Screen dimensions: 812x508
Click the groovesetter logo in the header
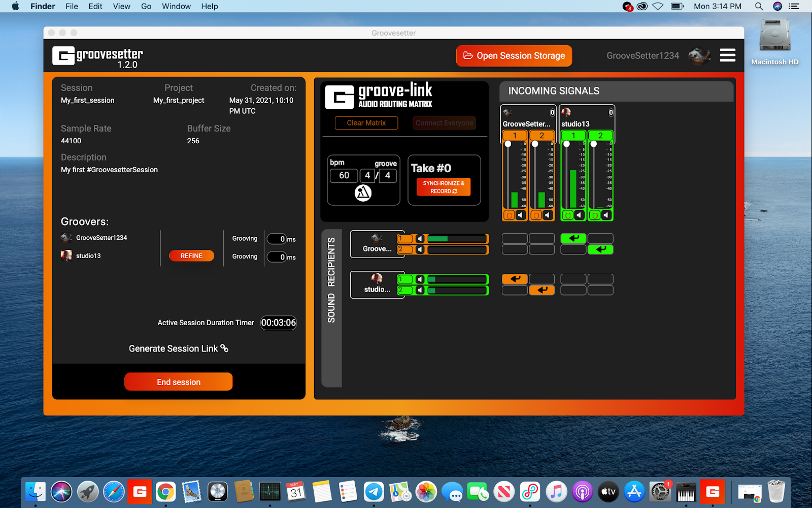click(97, 56)
